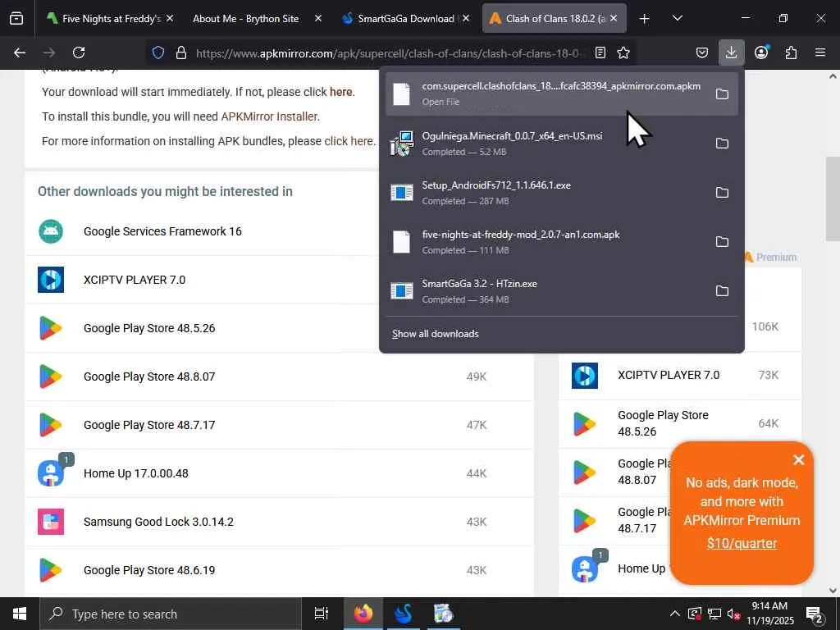Click Home Up app icon in main list
840x630 pixels.
(51, 473)
